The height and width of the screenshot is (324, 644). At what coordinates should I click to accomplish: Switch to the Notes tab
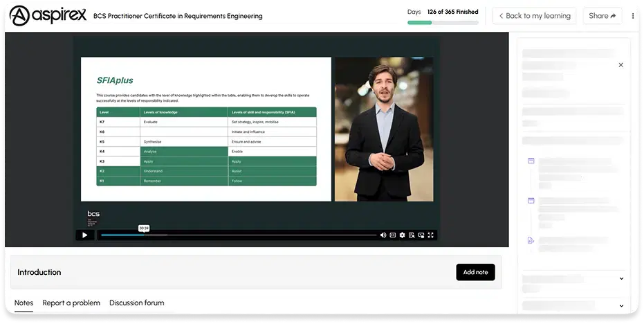click(24, 303)
